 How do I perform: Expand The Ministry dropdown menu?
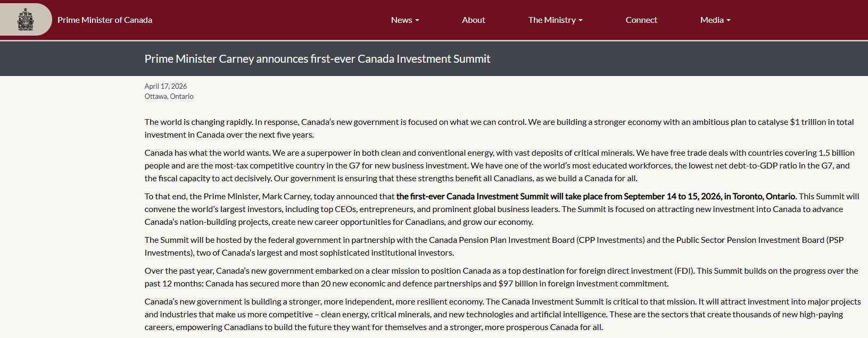click(552, 20)
